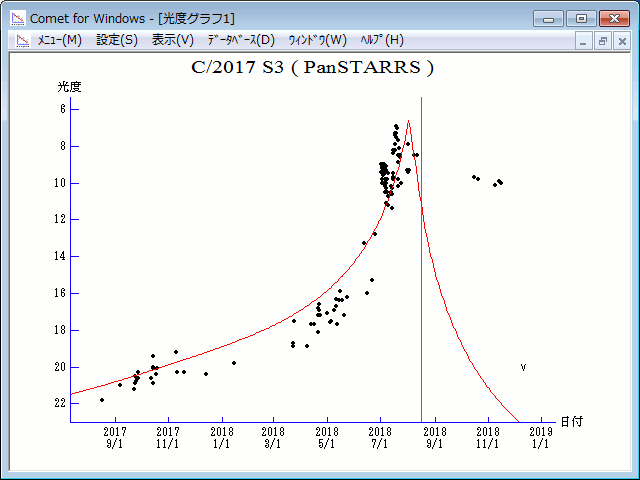Viewport: 640px width, 480px height.
Task: Click the small v marker on graph
Action: 523,368
